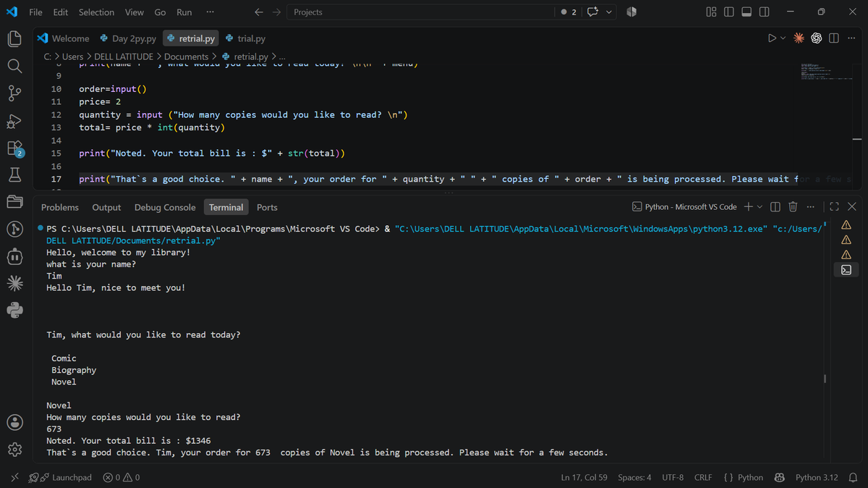Run the Python file with play button
Screen dimensions: 868x488
[773, 38]
